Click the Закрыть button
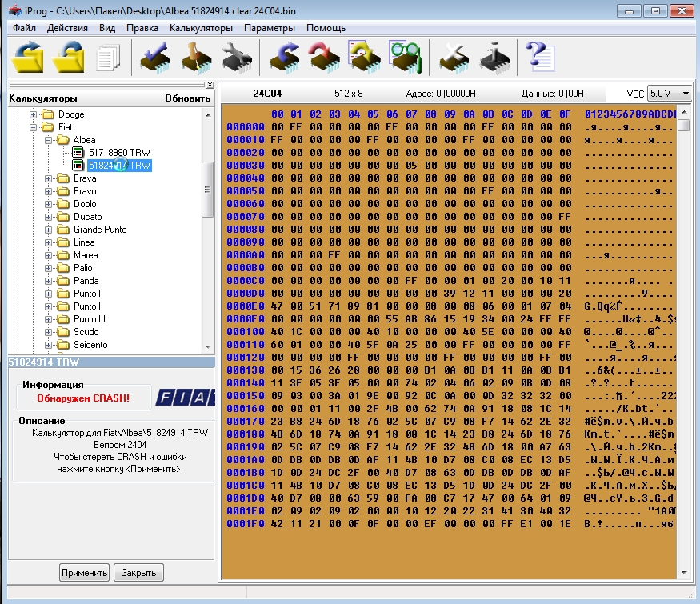The width and height of the screenshot is (700, 604). click(x=139, y=573)
